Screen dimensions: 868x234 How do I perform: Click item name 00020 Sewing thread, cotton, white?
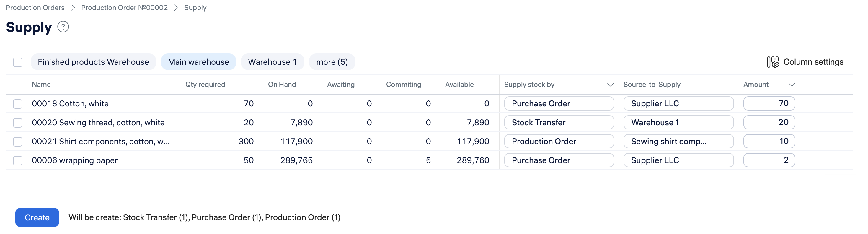[98, 122]
